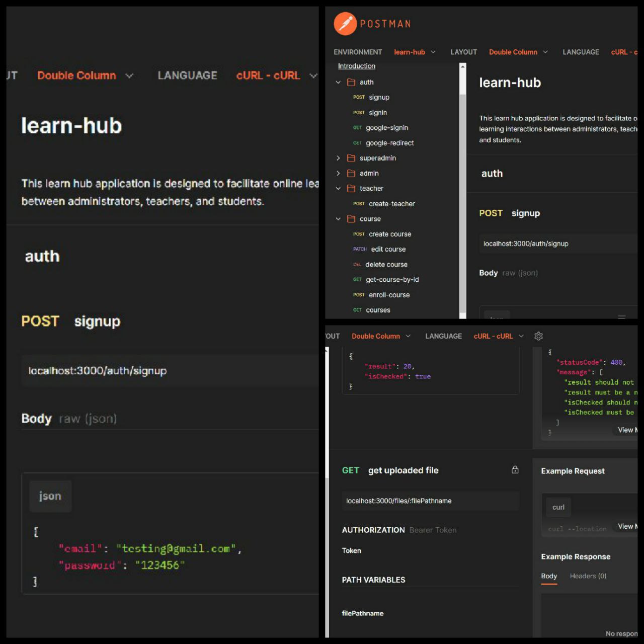Click the sidebar scrollbar up arrow

(463, 66)
